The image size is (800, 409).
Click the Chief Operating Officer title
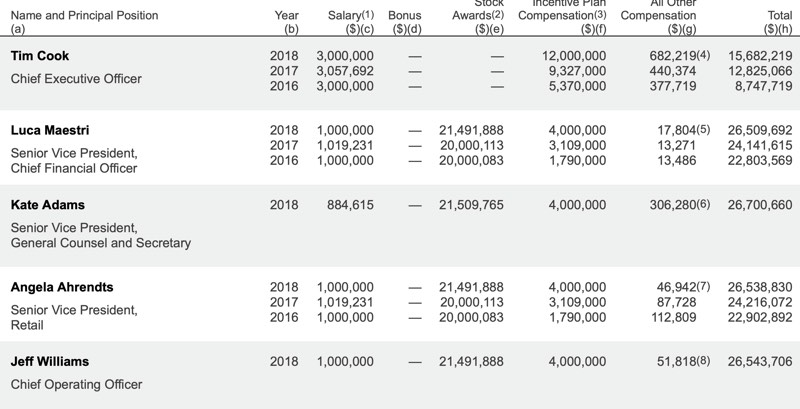pos(76,384)
